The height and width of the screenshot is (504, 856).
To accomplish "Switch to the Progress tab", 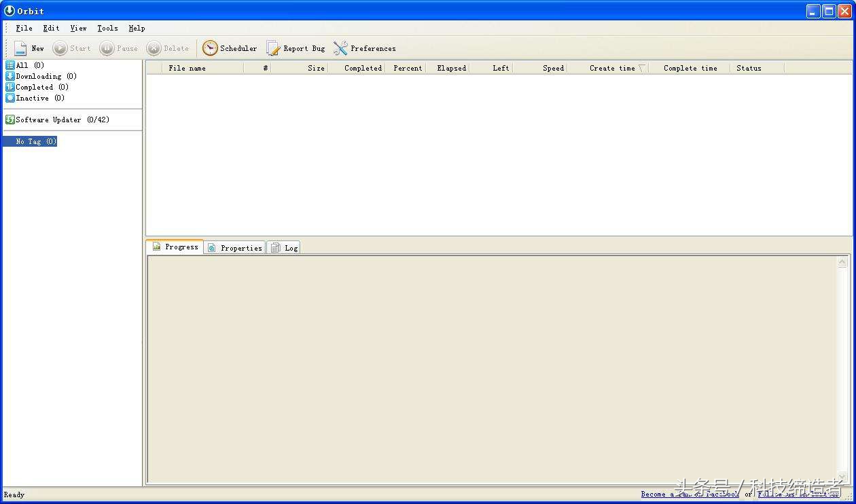I will [175, 247].
